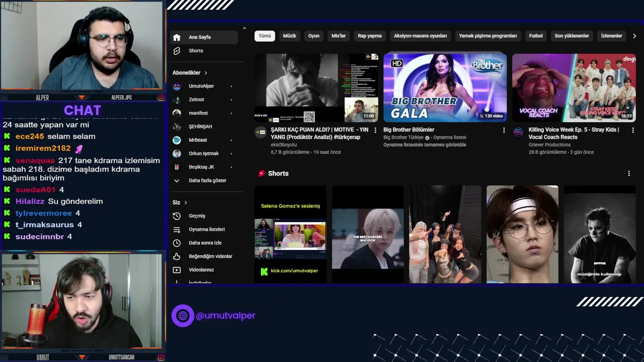Open MrBeast channel avatar
Viewport: 644px width, 362px height.
(177, 140)
